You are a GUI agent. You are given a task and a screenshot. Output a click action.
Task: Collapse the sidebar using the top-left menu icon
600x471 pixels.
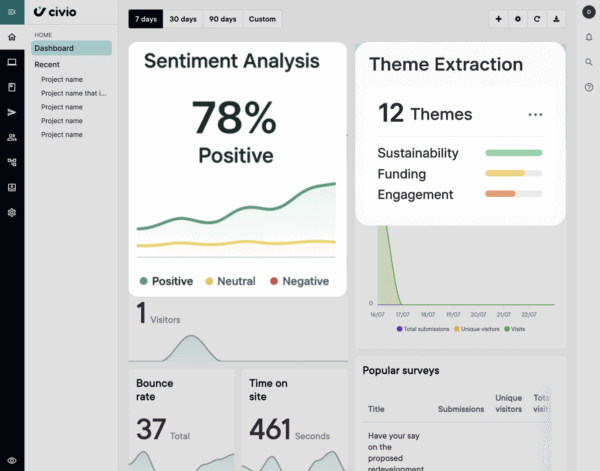click(x=12, y=12)
